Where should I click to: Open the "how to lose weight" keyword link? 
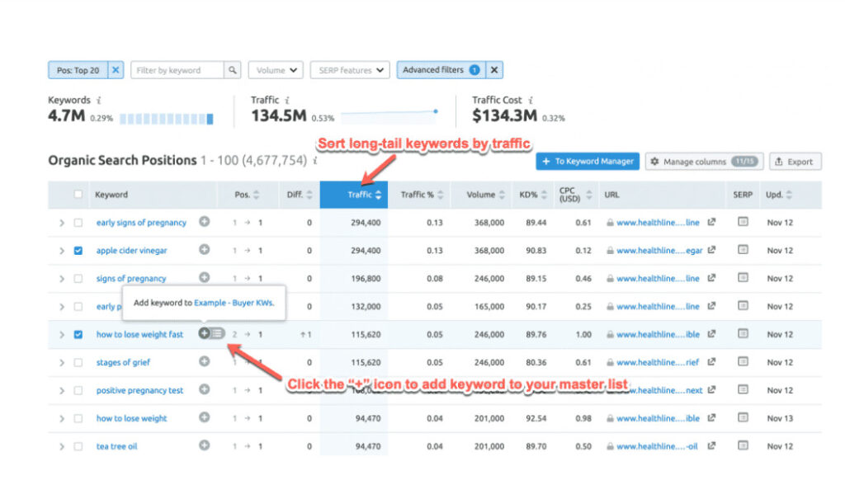click(131, 418)
